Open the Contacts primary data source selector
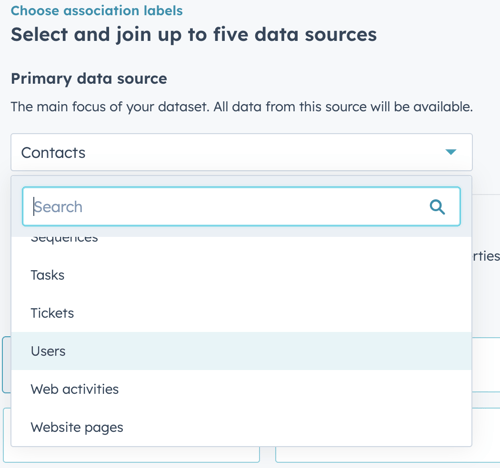 pos(242,152)
